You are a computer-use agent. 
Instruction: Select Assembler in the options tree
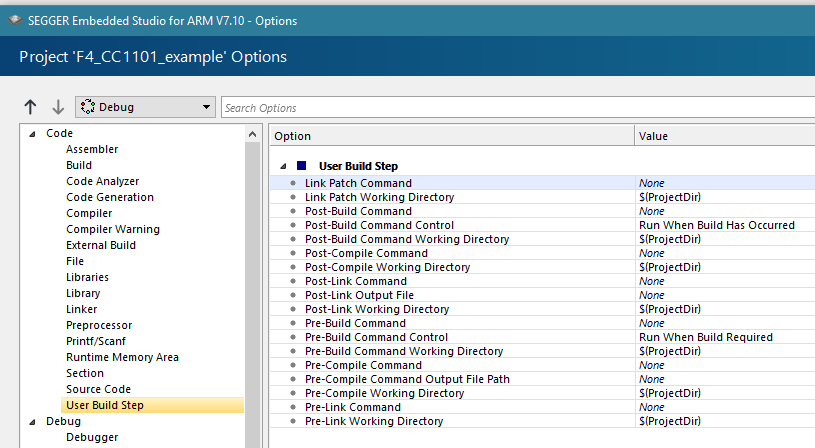coord(92,149)
